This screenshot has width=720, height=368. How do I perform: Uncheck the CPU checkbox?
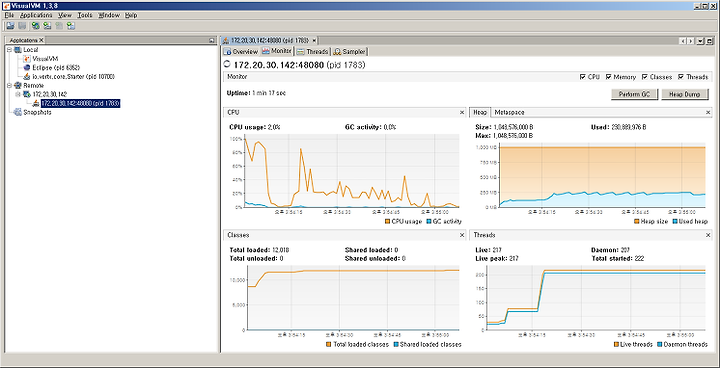click(x=583, y=77)
